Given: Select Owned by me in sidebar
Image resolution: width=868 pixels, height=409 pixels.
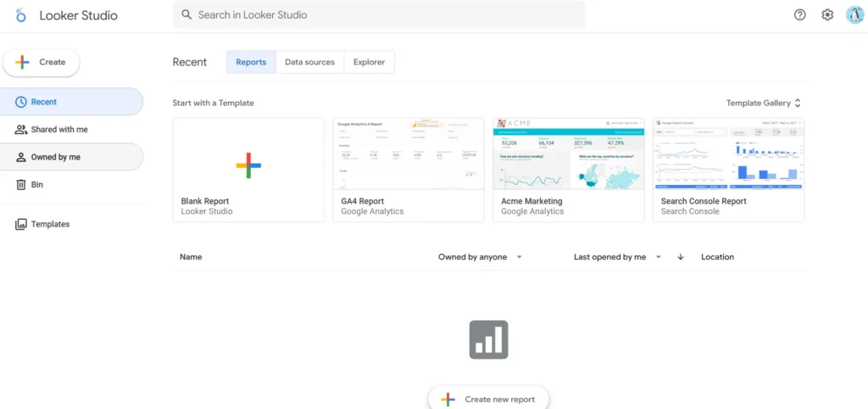Looking at the screenshot, I should click(x=71, y=157).
